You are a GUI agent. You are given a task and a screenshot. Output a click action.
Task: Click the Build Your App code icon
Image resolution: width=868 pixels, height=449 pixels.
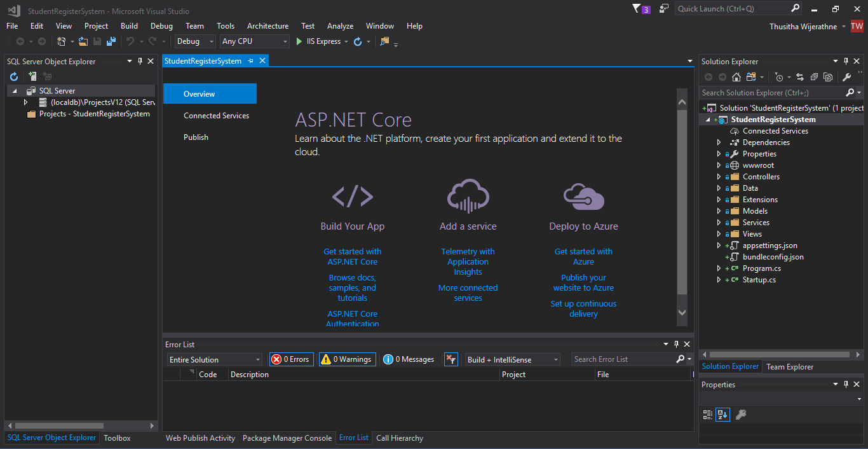(353, 197)
